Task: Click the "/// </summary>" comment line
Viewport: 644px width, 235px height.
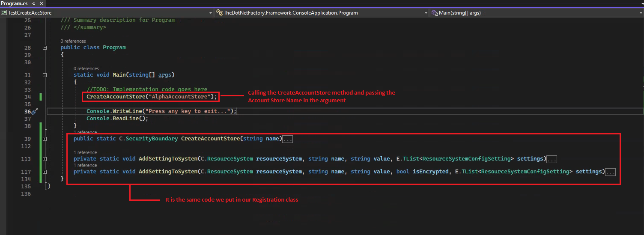Action: [83, 27]
